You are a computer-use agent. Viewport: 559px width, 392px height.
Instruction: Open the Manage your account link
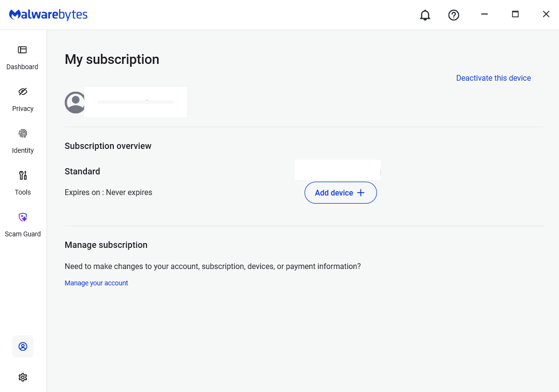pos(96,283)
